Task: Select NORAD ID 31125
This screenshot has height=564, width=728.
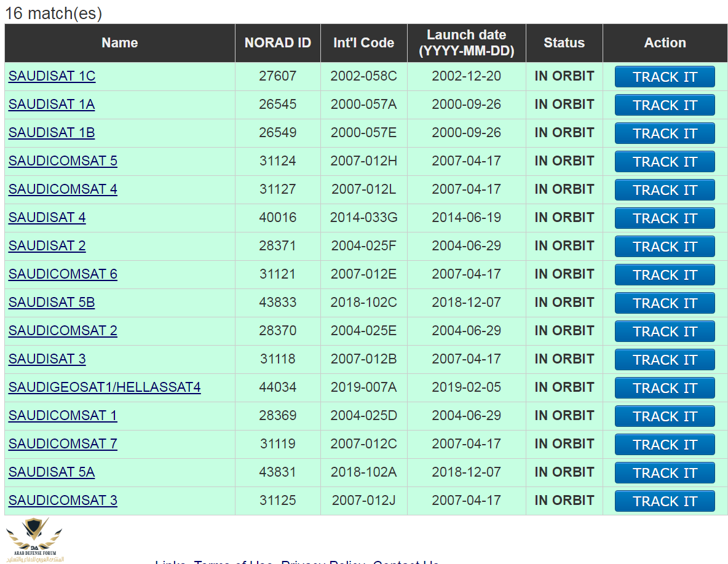Action: [278, 501]
